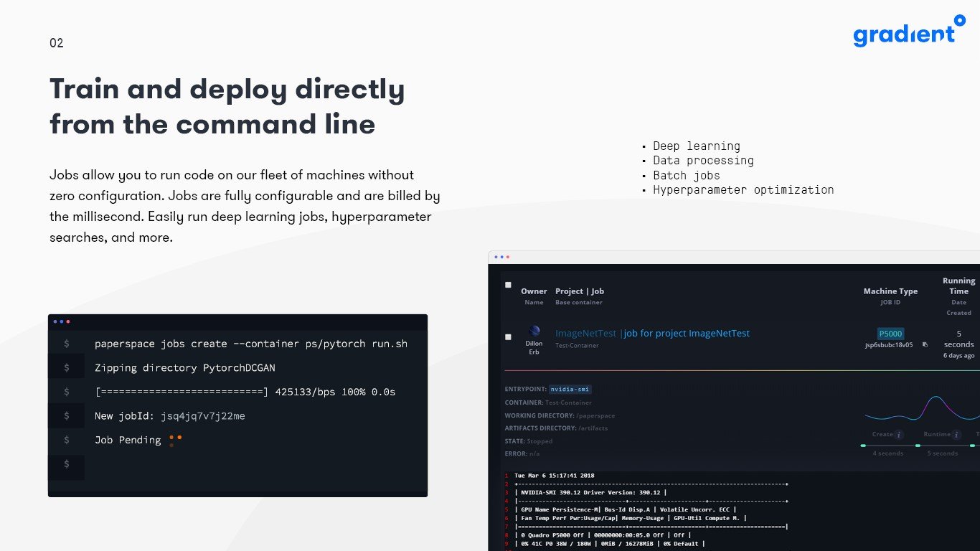The width and height of the screenshot is (980, 551).
Task: Click the 'CONTAINER: Test-Container' detail line
Action: pos(548,402)
